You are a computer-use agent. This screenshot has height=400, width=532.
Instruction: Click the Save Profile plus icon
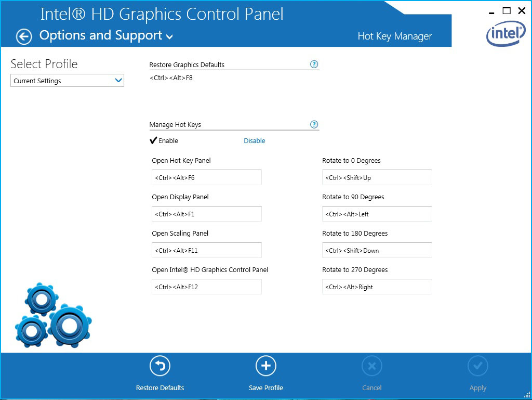point(266,366)
